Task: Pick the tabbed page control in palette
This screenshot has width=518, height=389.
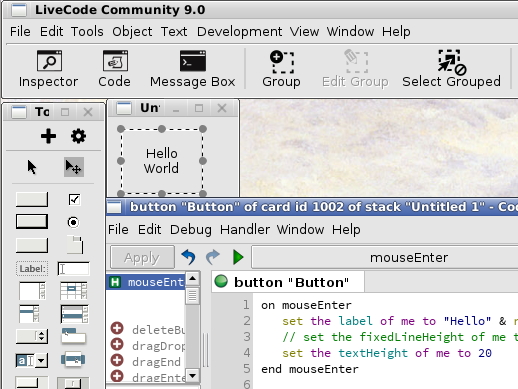Action: pos(75,245)
